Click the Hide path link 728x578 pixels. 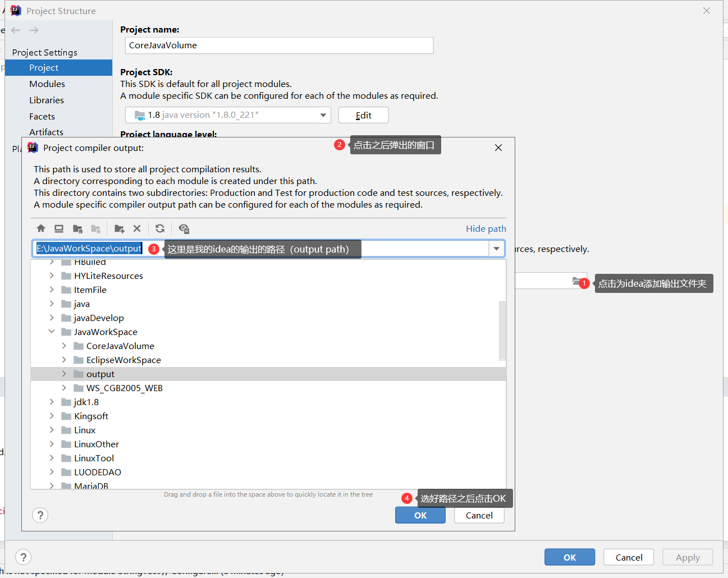486,228
